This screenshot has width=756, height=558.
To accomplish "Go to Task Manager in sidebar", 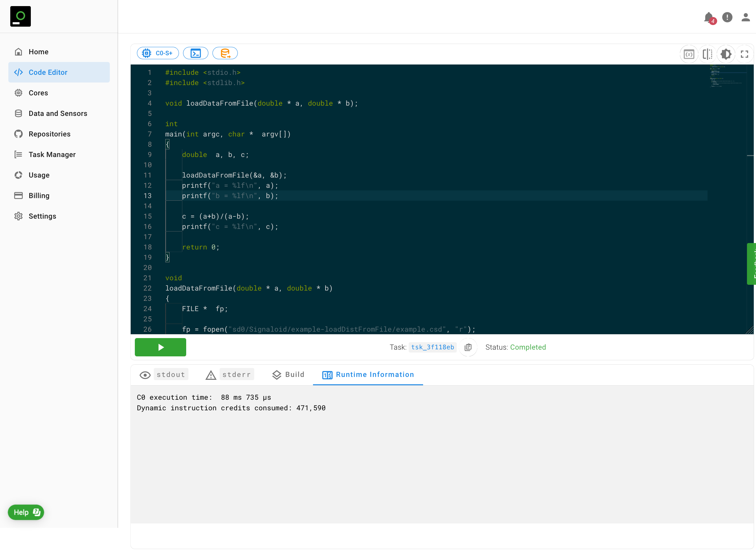I will point(52,155).
